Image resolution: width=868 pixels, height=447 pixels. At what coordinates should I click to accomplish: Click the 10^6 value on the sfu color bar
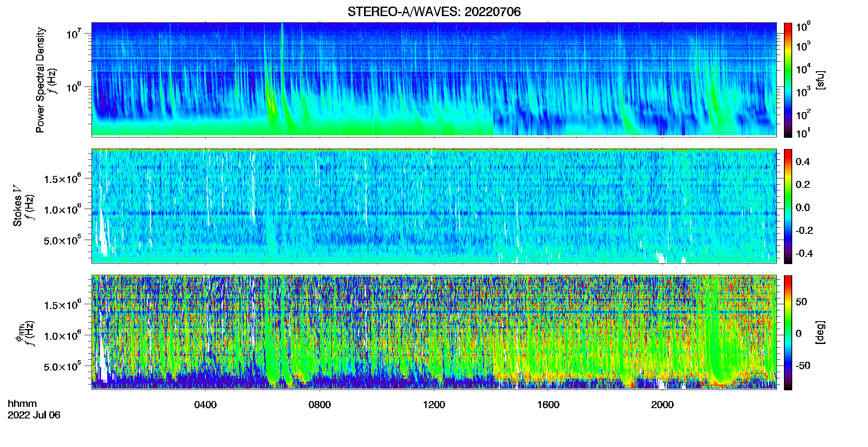click(803, 26)
